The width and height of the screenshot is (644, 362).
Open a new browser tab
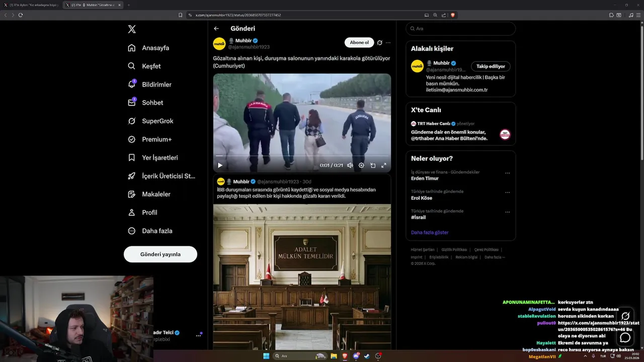click(x=128, y=5)
